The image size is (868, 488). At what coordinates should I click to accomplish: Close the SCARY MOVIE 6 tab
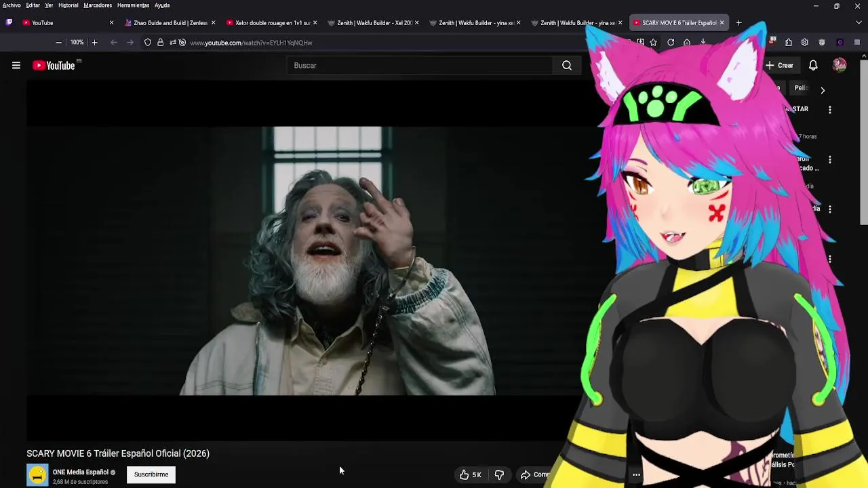pyautogui.click(x=722, y=23)
